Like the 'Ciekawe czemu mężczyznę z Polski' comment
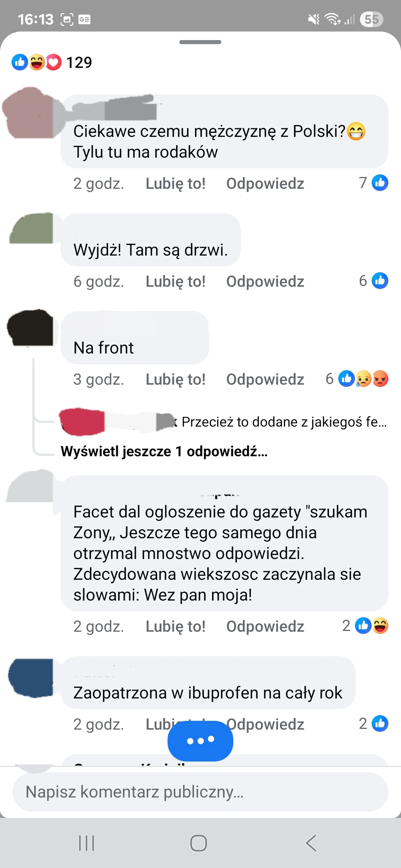This screenshot has width=401, height=868. [175, 184]
